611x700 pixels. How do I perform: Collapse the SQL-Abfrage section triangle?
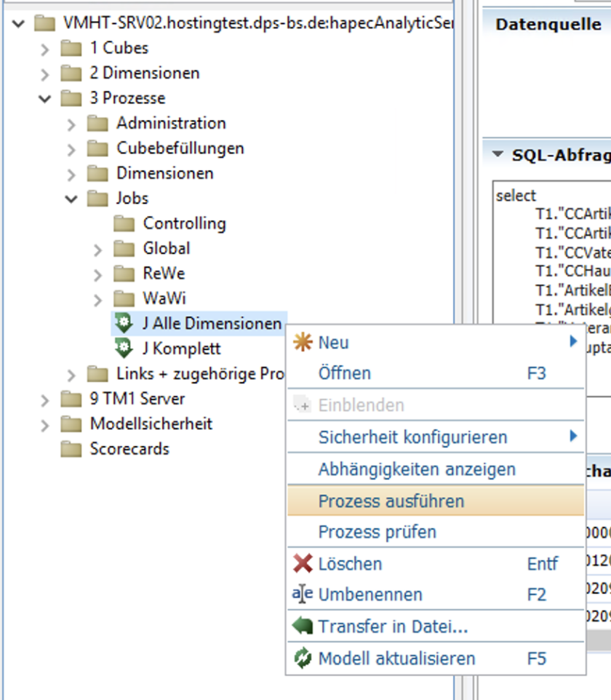pyautogui.click(x=498, y=155)
